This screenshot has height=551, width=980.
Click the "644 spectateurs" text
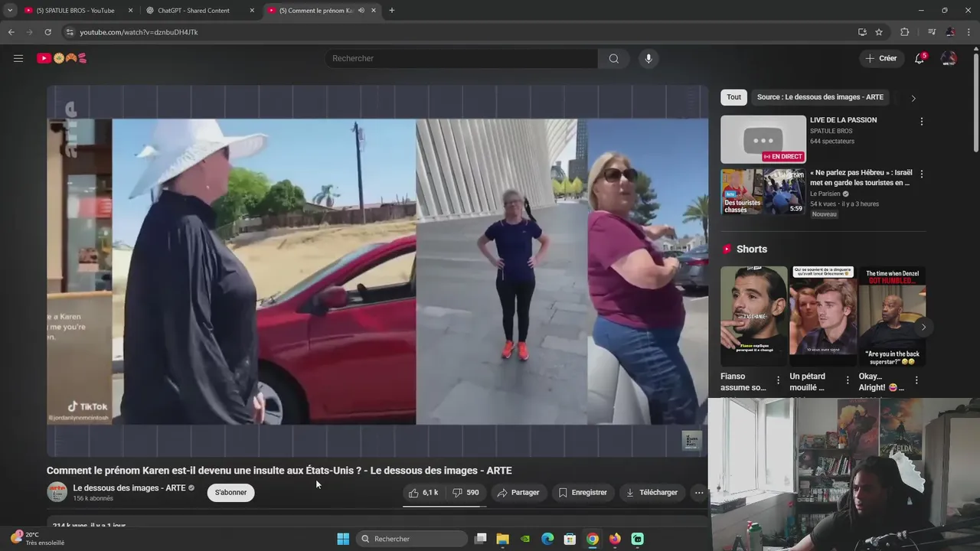click(832, 142)
